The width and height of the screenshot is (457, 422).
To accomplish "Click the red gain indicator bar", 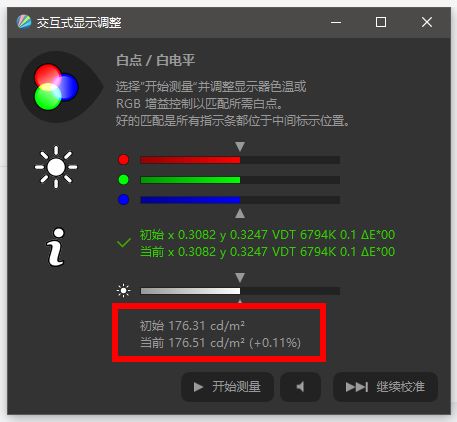I will (x=240, y=160).
